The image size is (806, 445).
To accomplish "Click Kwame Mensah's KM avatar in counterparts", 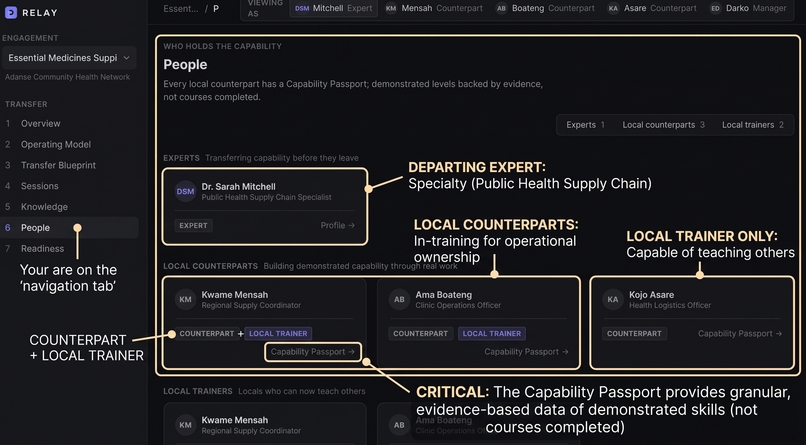I will tap(186, 300).
